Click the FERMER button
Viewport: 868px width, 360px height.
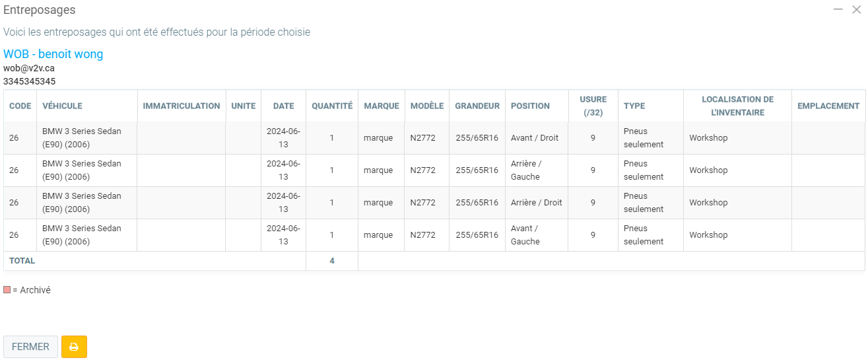(x=30, y=347)
